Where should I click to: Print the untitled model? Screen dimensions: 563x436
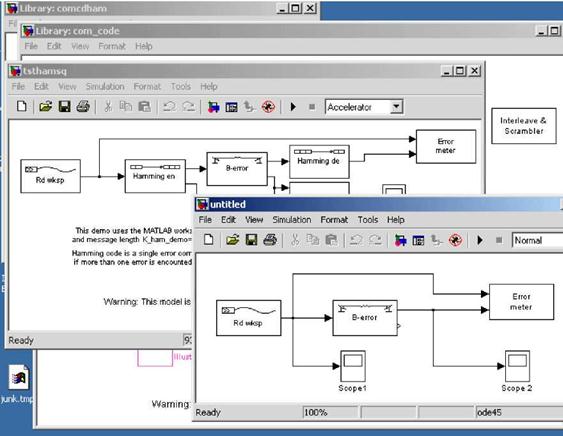[270, 240]
